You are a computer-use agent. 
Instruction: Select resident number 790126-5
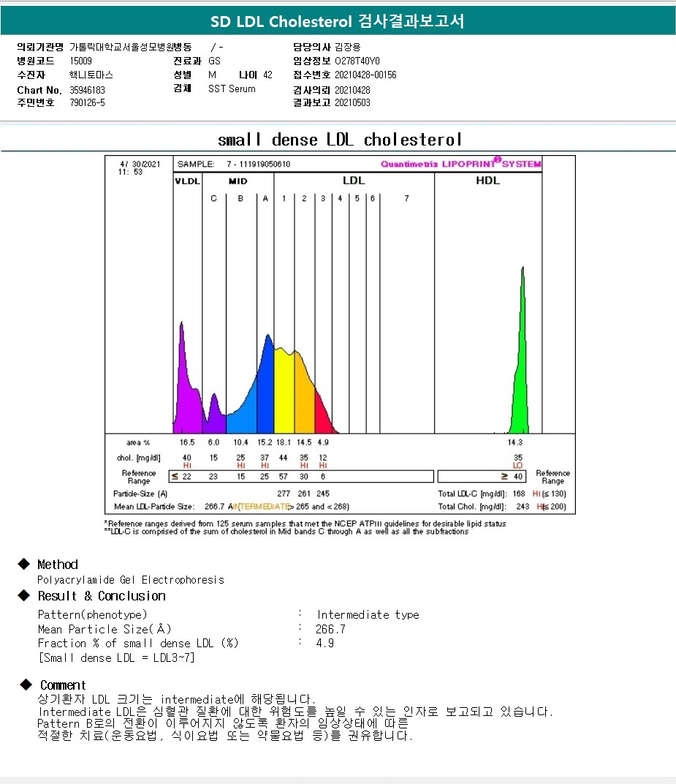pyautogui.click(x=87, y=102)
